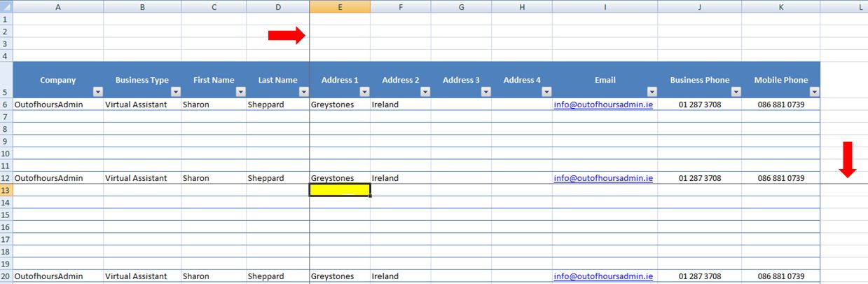Expand the Address 1 filter arrow
The width and height of the screenshot is (868, 284).
tap(365, 92)
